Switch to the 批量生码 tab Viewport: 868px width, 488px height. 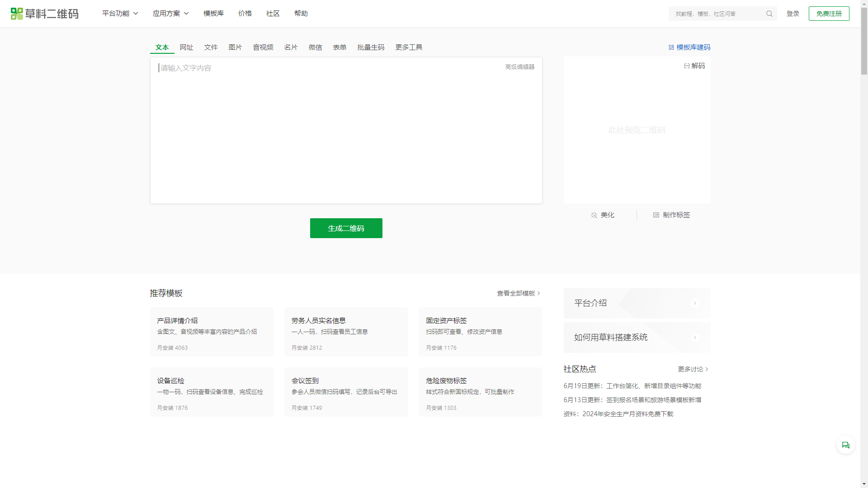(370, 47)
